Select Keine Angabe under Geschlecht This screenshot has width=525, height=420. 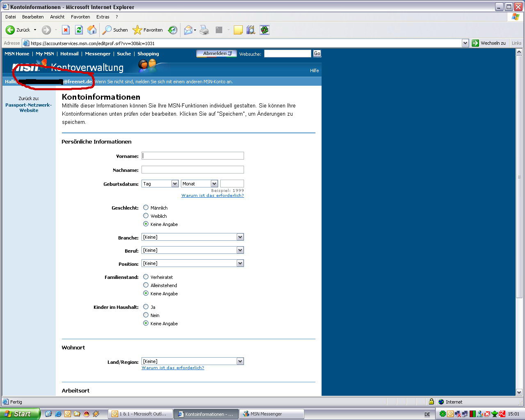146,224
